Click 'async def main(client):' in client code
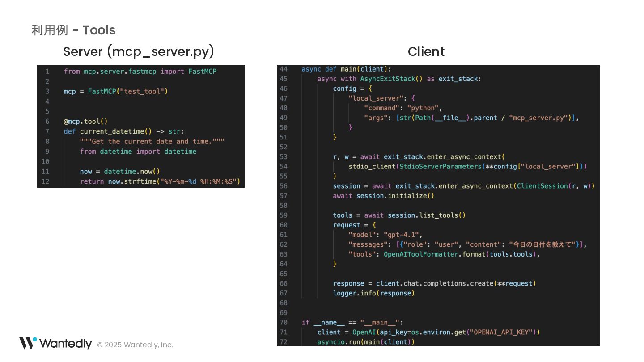Image resolution: width=644 pixels, height=362 pixels. [346, 69]
